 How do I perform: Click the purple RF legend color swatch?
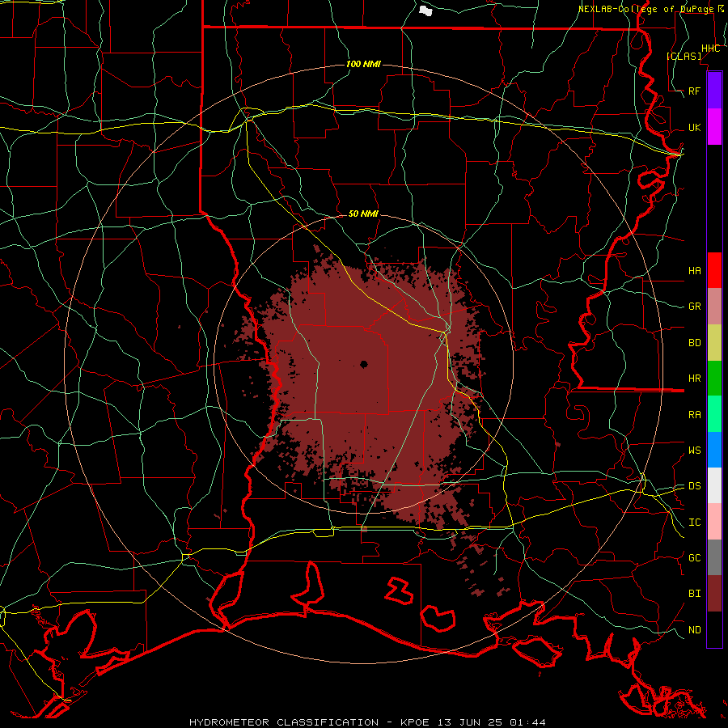(714, 91)
